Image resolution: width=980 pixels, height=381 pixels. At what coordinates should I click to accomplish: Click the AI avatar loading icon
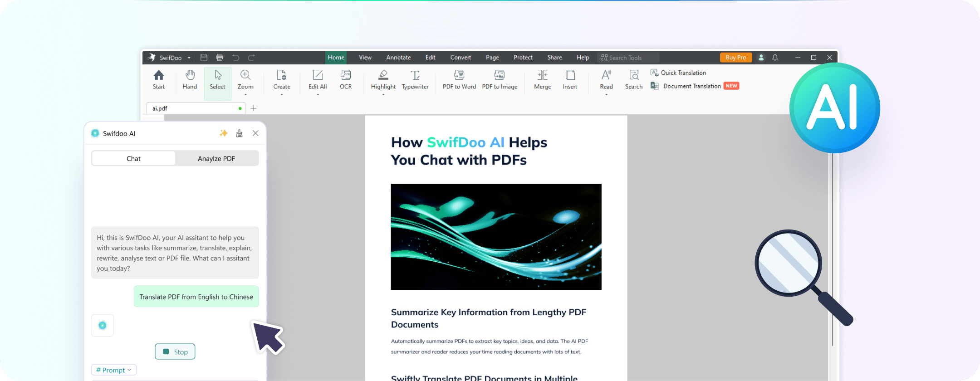pyautogui.click(x=103, y=325)
